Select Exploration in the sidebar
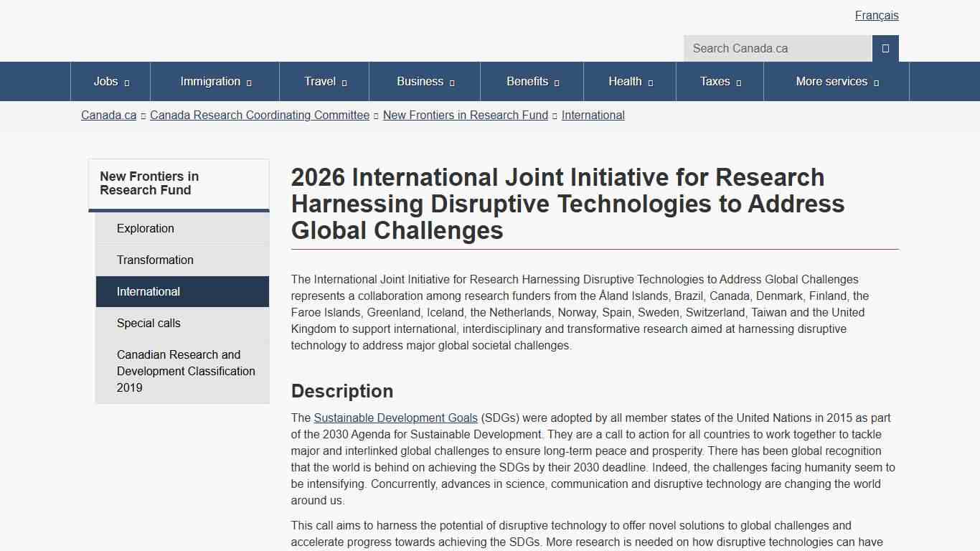 (146, 228)
